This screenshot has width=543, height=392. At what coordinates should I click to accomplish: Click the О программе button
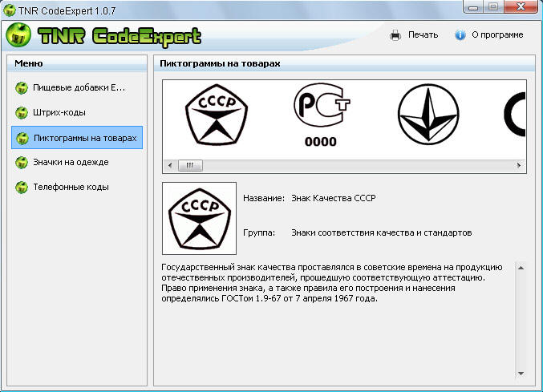point(489,35)
